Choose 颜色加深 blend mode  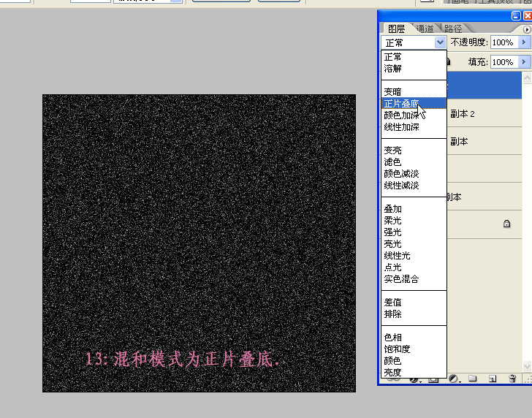pyautogui.click(x=414, y=115)
